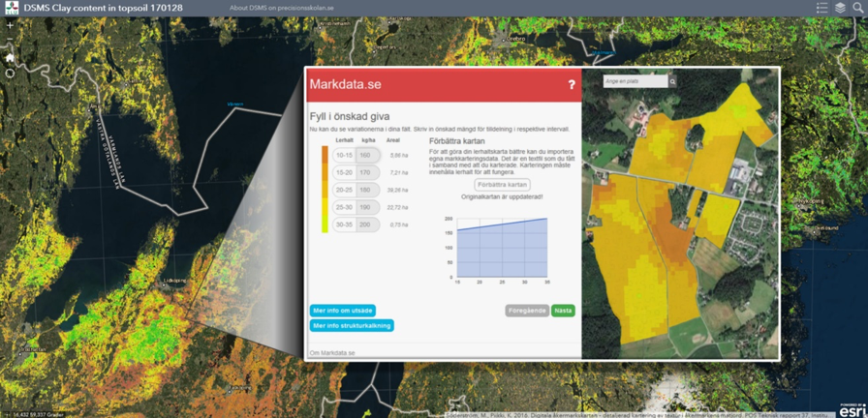Click the DSMS Clay content title

(104, 8)
